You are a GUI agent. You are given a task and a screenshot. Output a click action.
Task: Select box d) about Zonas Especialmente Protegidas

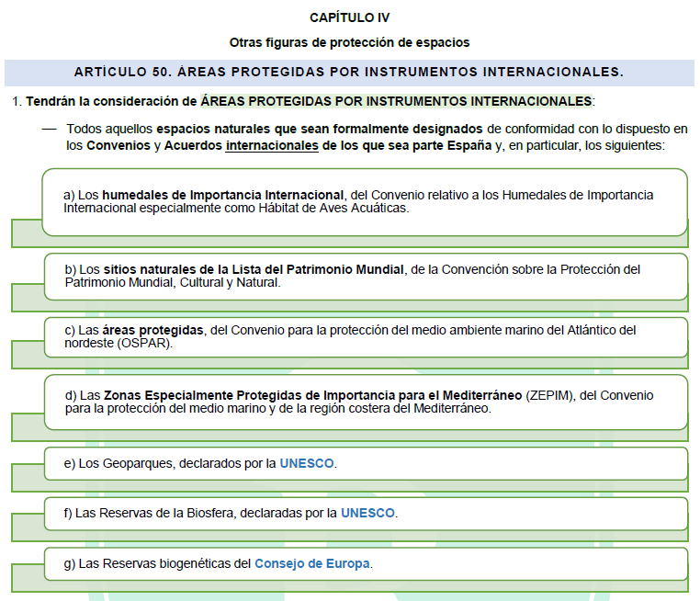365,402
